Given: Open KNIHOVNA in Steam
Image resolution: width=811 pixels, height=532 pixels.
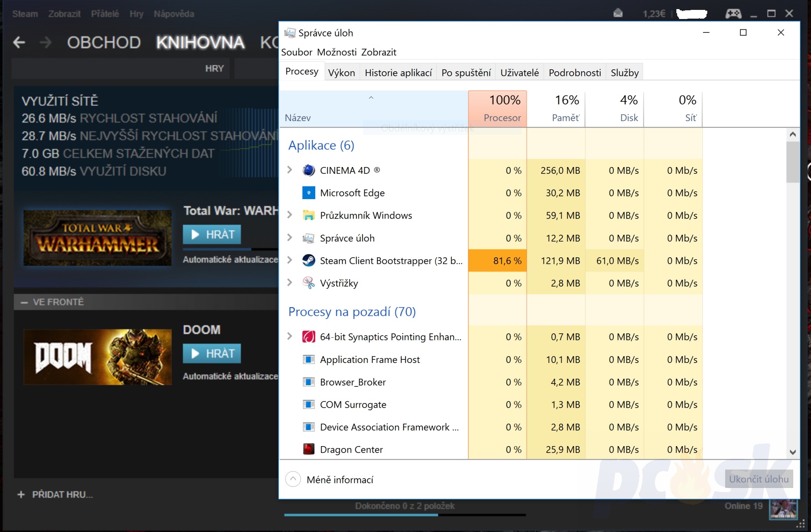Looking at the screenshot, I should tap(200, 42).
